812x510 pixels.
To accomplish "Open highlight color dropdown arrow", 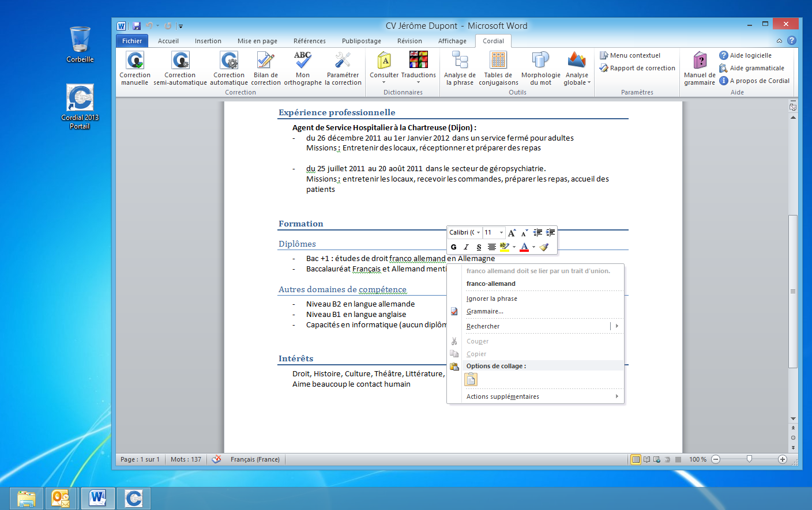I will (x=514, y=247).
